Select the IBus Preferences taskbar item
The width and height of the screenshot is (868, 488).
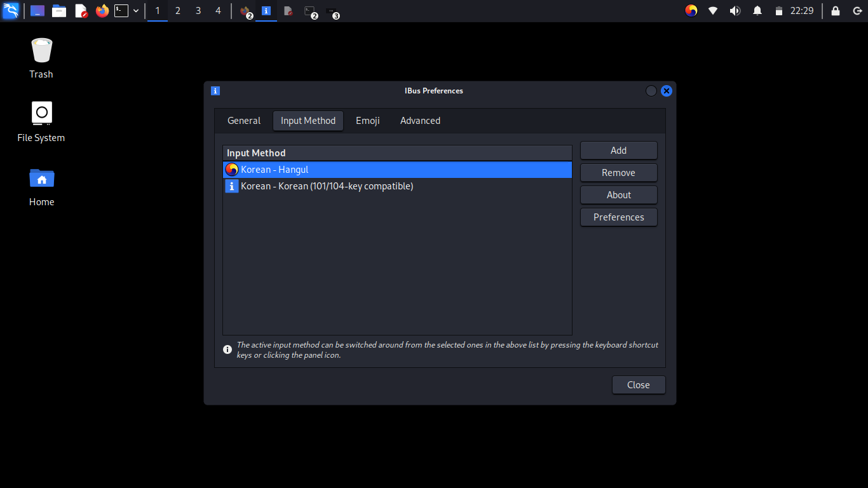[266, 11]
